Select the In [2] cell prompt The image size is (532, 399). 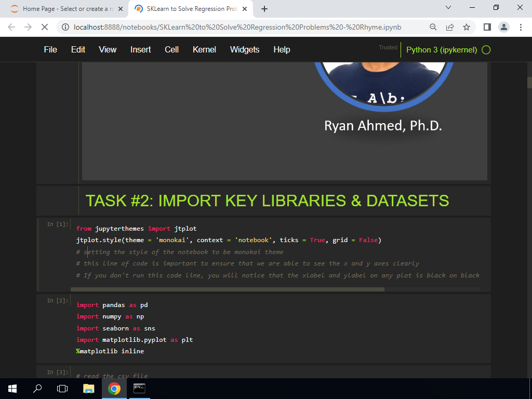click(57, 300)
